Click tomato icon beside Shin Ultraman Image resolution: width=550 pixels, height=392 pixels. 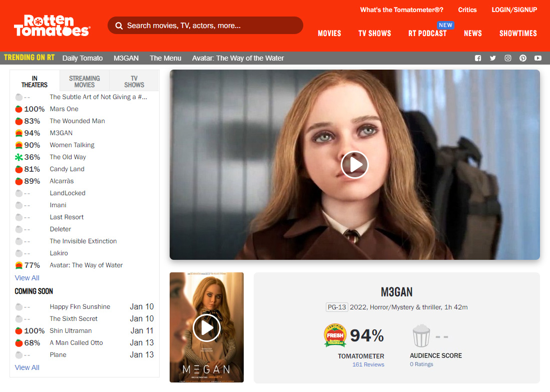[19, 330]
